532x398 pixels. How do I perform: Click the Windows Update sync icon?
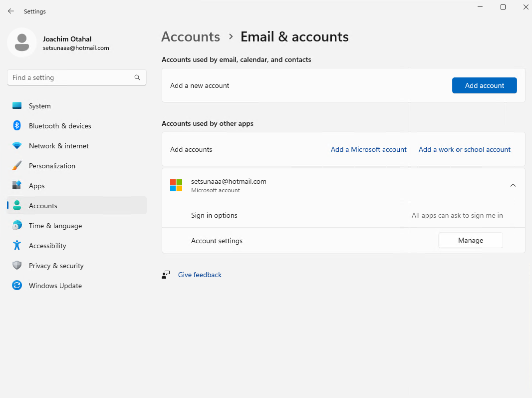pos(17,285)
